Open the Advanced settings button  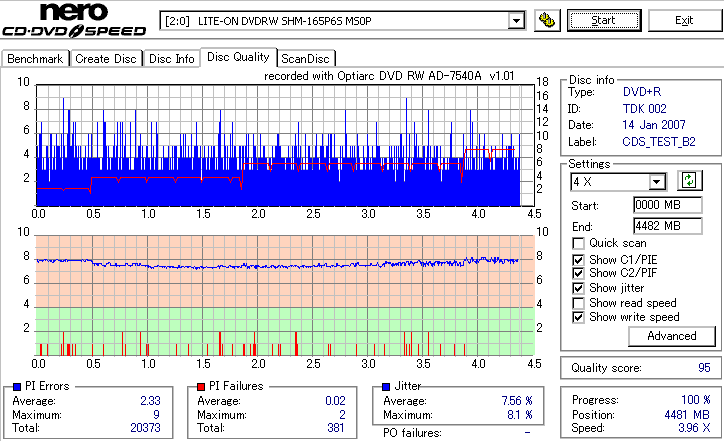672,336
